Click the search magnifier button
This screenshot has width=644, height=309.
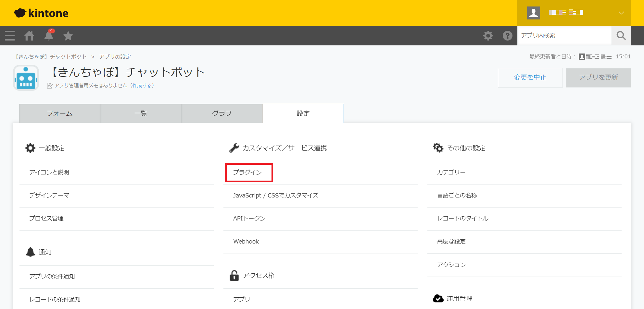point(621,36)
